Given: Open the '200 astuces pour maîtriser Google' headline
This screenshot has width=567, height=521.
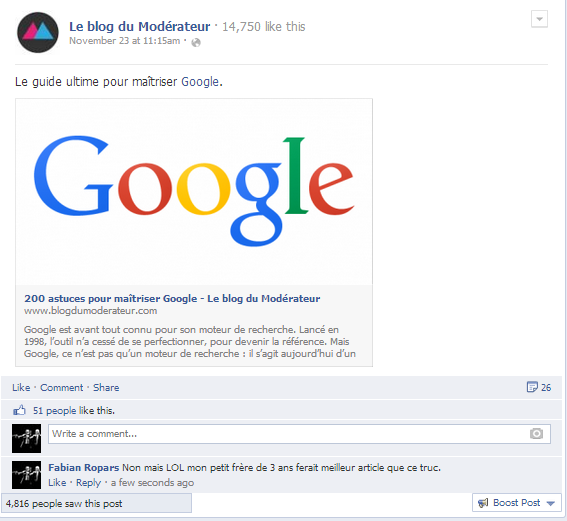Looking at the screenshot, I should [172, 299].
